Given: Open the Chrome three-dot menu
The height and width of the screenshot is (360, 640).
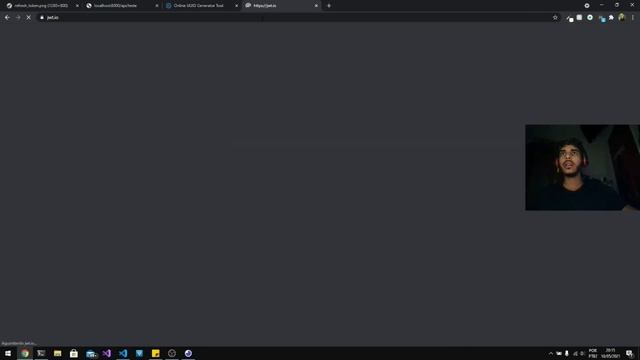Looking at the screenshot, I should [x=633, y=18].
